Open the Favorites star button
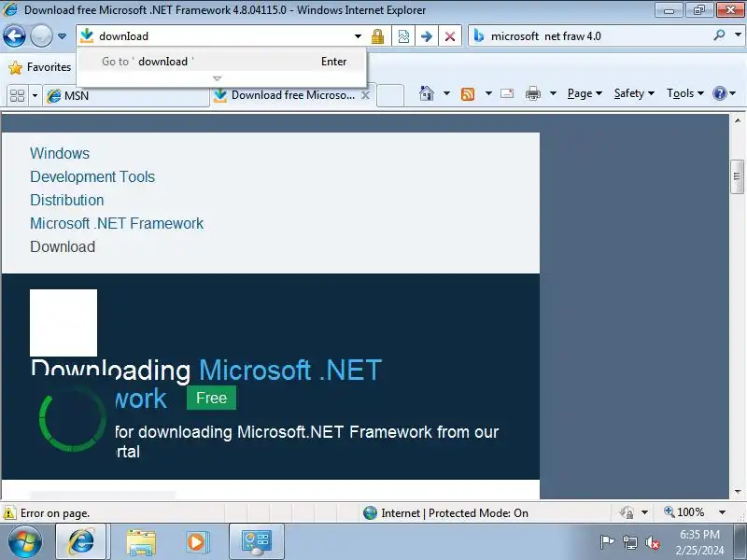The image size is (747, 560). pos(40,67)
